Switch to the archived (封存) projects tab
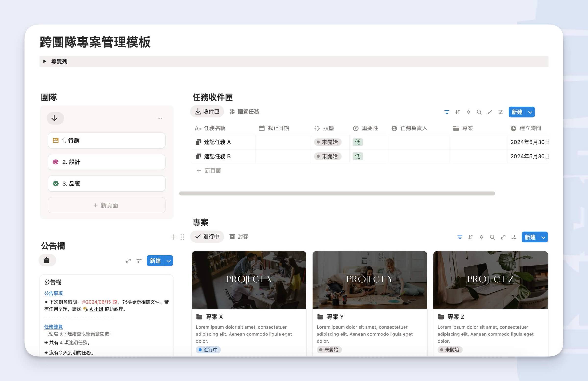The width and height of the screenshot is (588, 381). coord(239,236)
